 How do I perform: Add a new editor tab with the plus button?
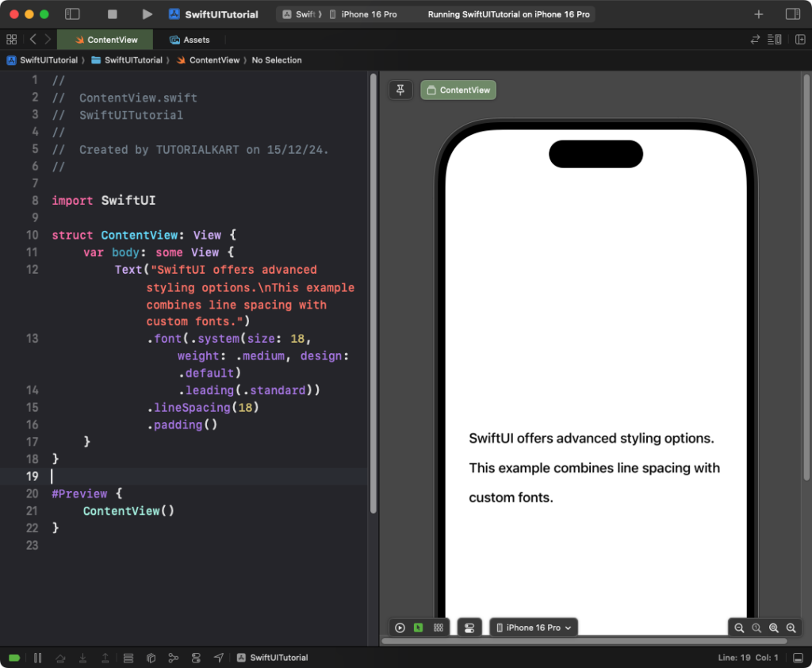(760, 13)
